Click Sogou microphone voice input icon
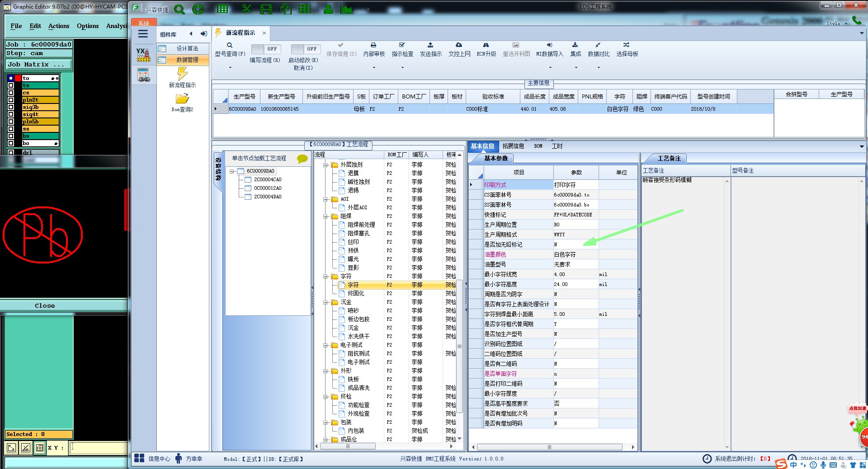 823,464
